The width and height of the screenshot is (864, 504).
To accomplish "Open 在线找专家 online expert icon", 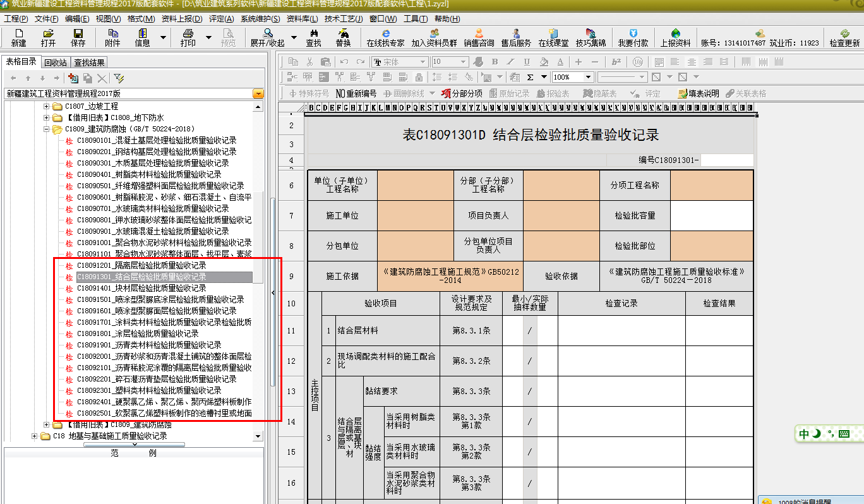I will click(385, 37).
